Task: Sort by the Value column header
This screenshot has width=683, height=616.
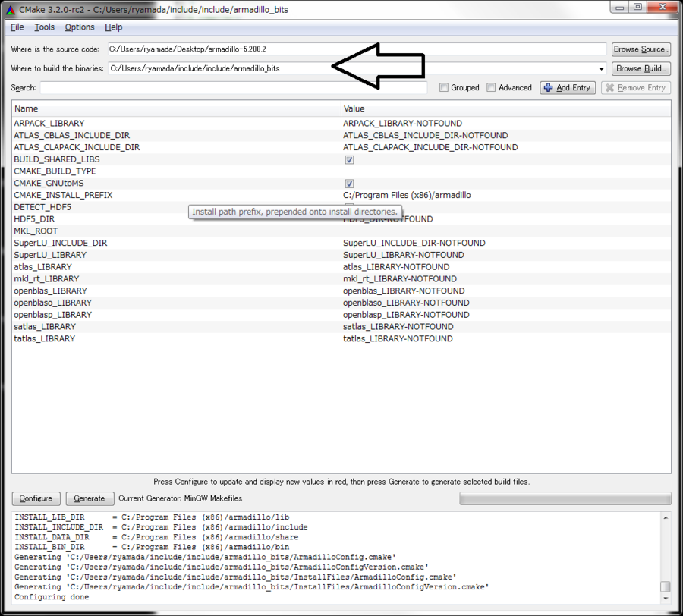Action: [x=505, y=108]
